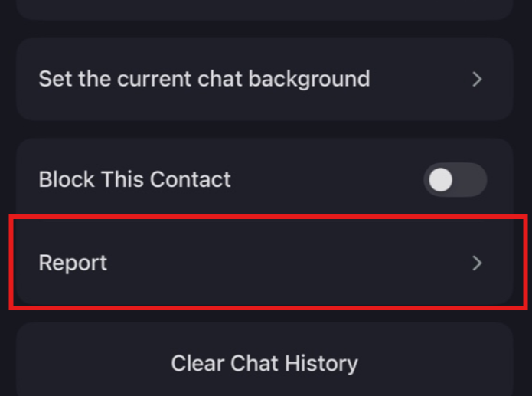The height and width of the screenshot is (396, 532).
Task: Click the white knob of the block switch
Action: tap(442, 180)
